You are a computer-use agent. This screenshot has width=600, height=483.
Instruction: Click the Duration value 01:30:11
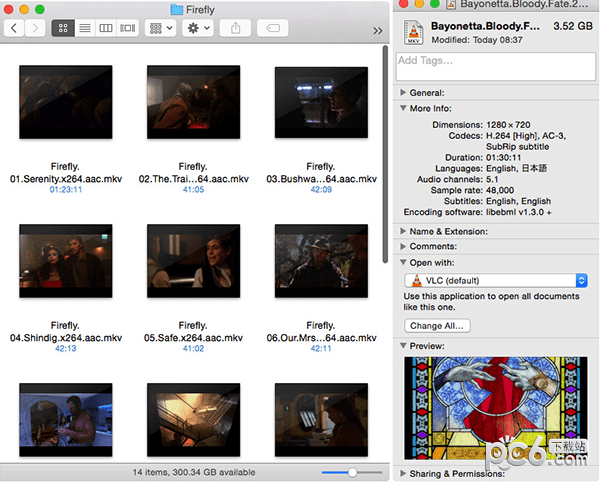[504, 157]
